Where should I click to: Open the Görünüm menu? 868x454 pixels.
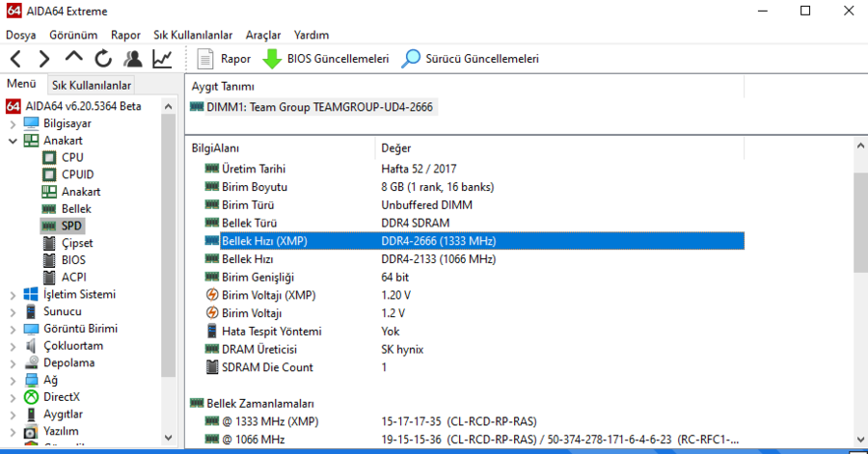[73, 35]
